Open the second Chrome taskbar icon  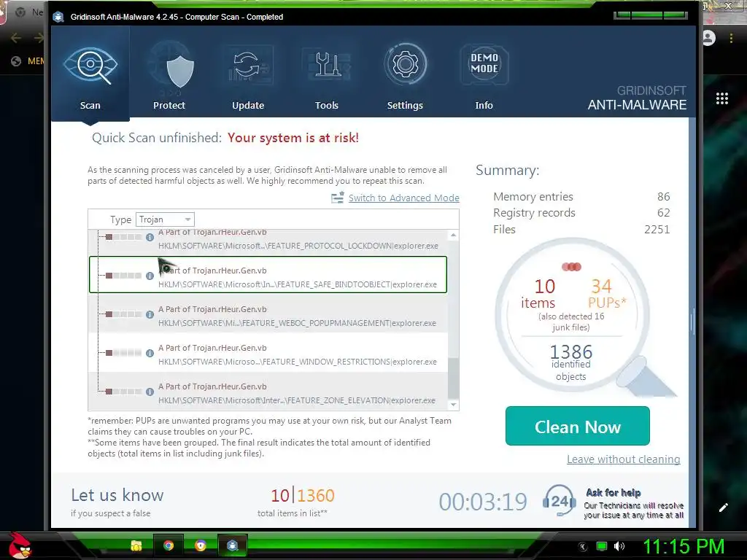(x=201, y=545)
